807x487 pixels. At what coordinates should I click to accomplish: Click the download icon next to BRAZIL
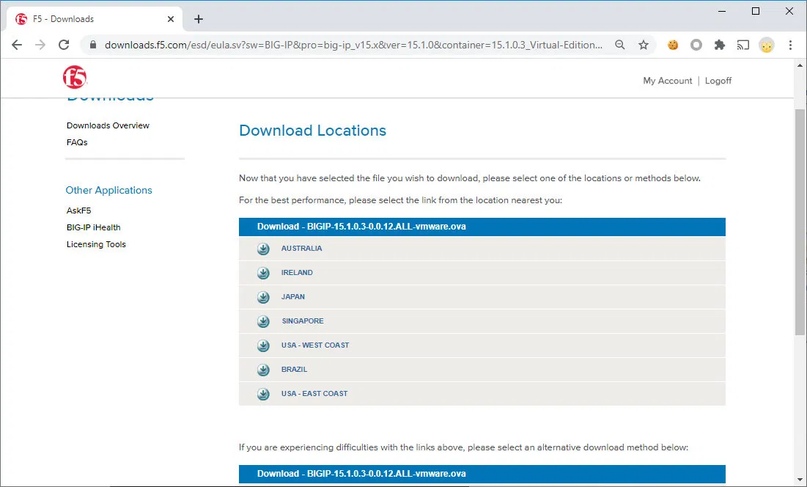click(x=263, y=370)
